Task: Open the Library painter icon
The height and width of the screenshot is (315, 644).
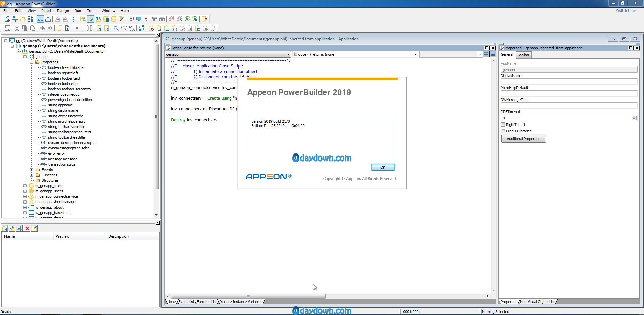Action: (x=98, y=19)
